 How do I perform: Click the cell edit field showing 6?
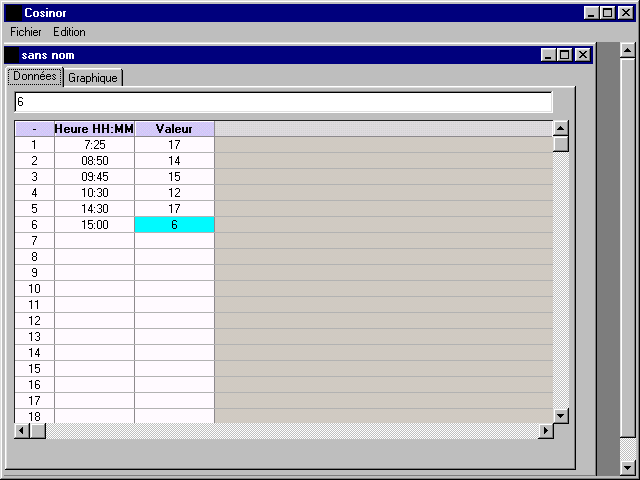click(283, 102)
